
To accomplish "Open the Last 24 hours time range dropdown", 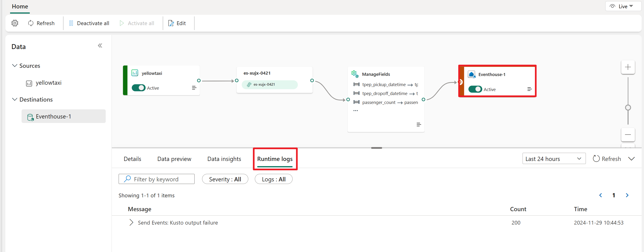I will 554,159.
